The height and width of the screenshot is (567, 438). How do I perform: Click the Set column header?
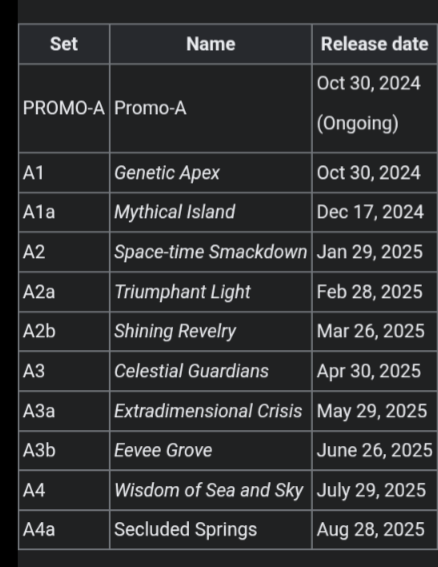click(x=64, y=44)
